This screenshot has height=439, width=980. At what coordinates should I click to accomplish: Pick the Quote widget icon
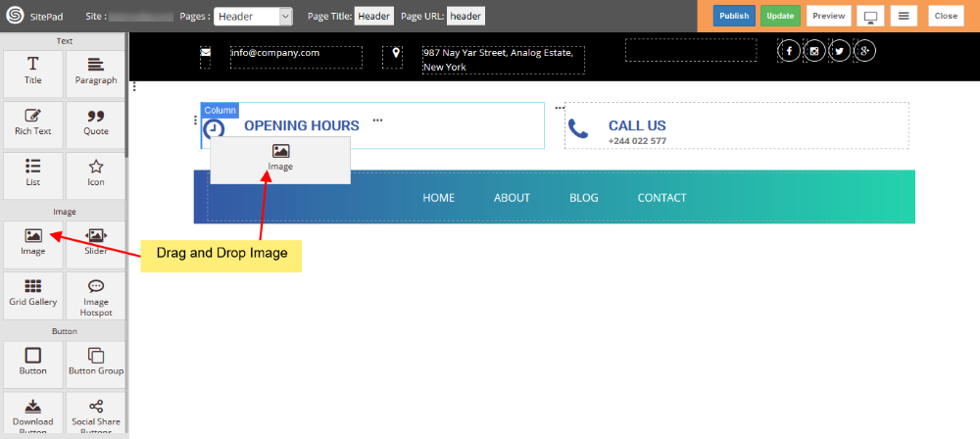click(95, 122)
